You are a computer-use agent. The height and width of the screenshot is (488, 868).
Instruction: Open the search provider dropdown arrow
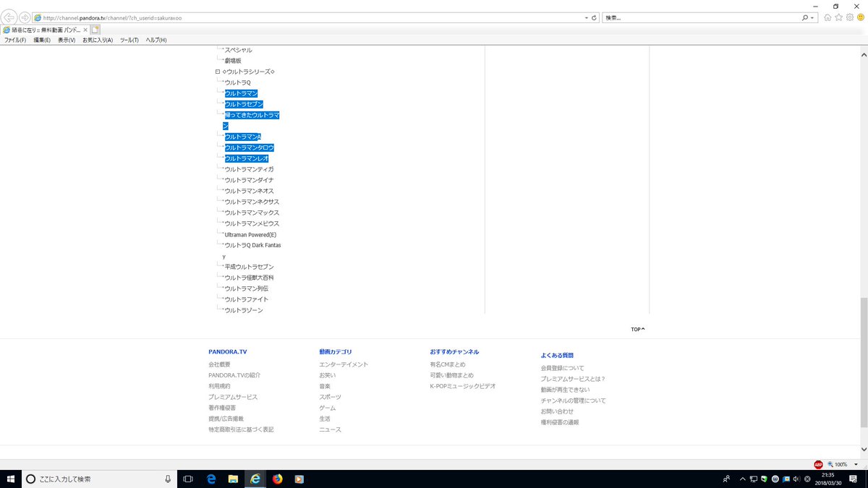click(812, 17)
